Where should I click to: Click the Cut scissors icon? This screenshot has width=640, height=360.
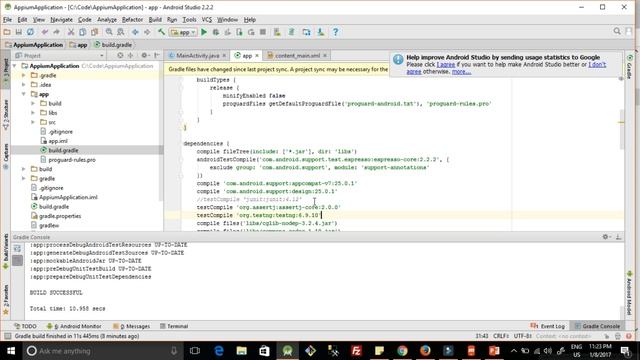point(71,32)
